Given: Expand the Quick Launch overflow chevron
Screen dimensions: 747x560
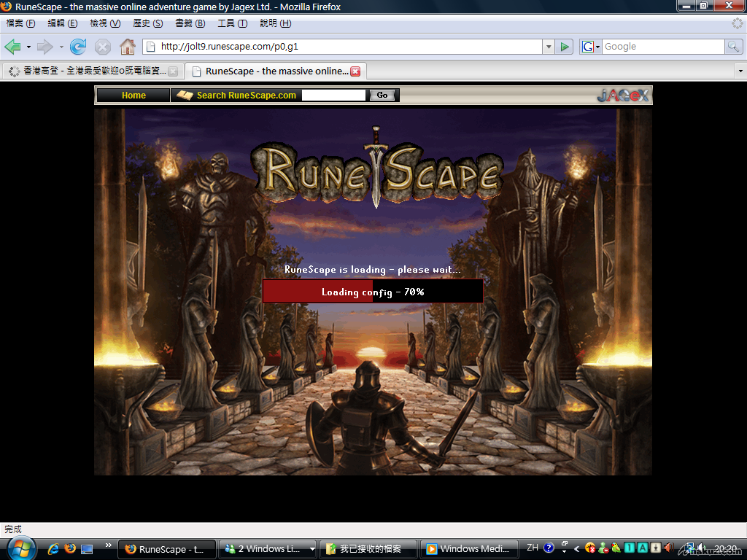Looking at the screenshot, I should coord(108,545).
